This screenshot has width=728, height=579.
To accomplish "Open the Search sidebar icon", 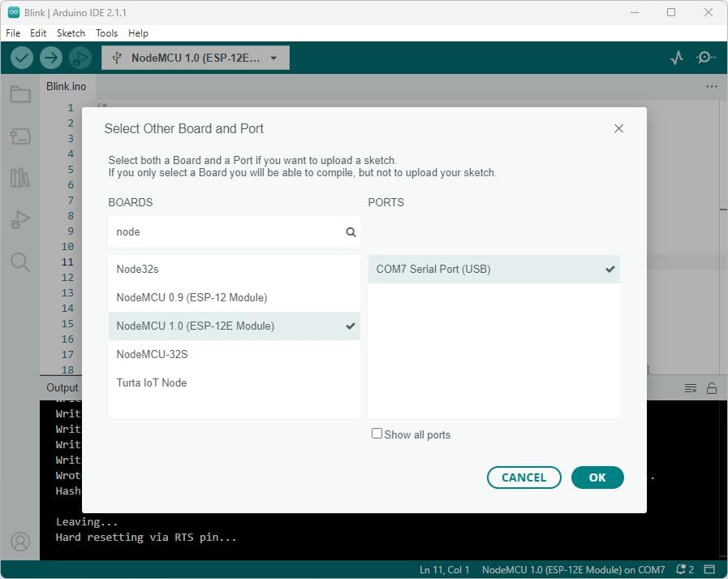I will pyautogui.click(x=20, y=262).
